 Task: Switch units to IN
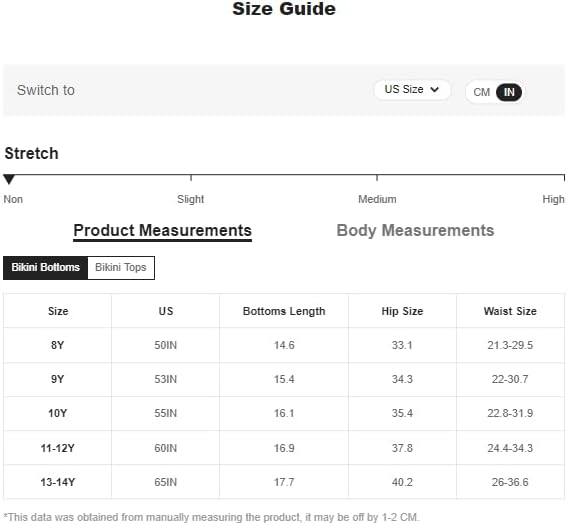[509, 92]
